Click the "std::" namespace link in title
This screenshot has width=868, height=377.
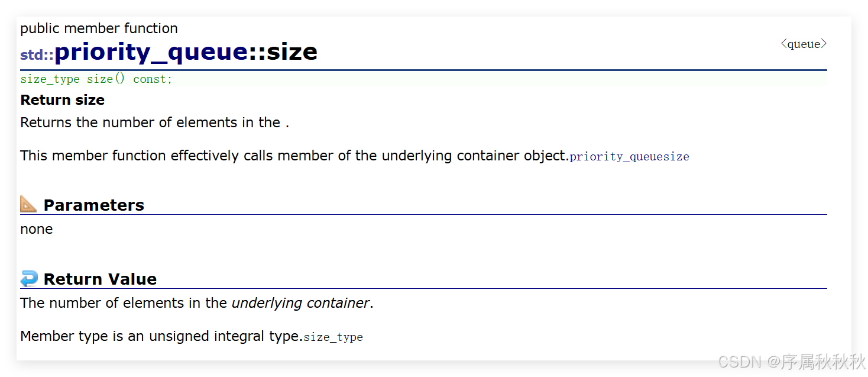(x=37, y=56)
